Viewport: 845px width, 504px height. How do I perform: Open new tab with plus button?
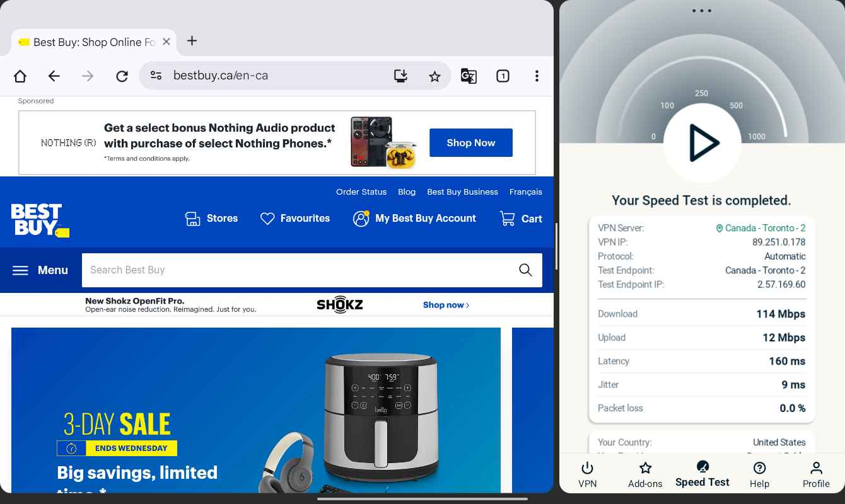(x=192, y=41)
